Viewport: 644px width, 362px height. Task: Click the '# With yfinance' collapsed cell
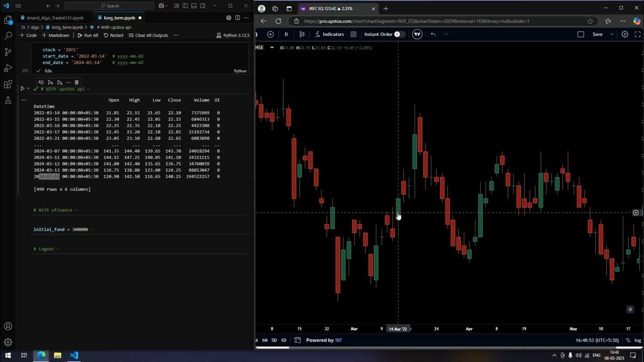tap(141, 210)
